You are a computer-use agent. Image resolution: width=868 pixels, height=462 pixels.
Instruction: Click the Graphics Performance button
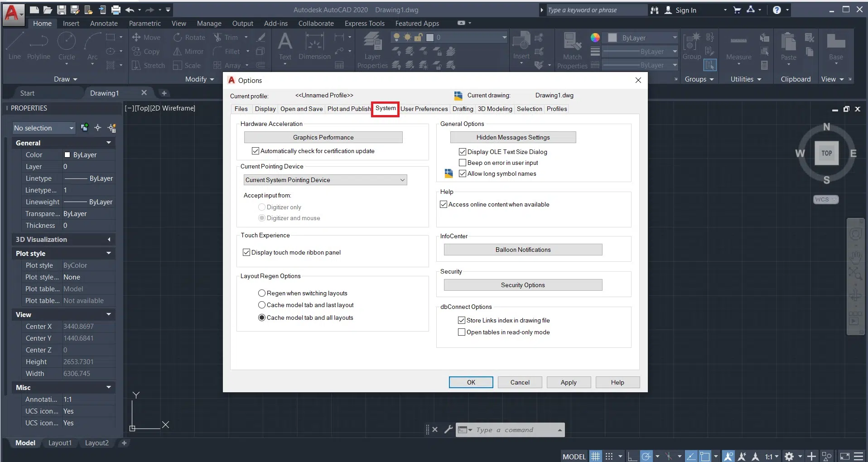323,137
